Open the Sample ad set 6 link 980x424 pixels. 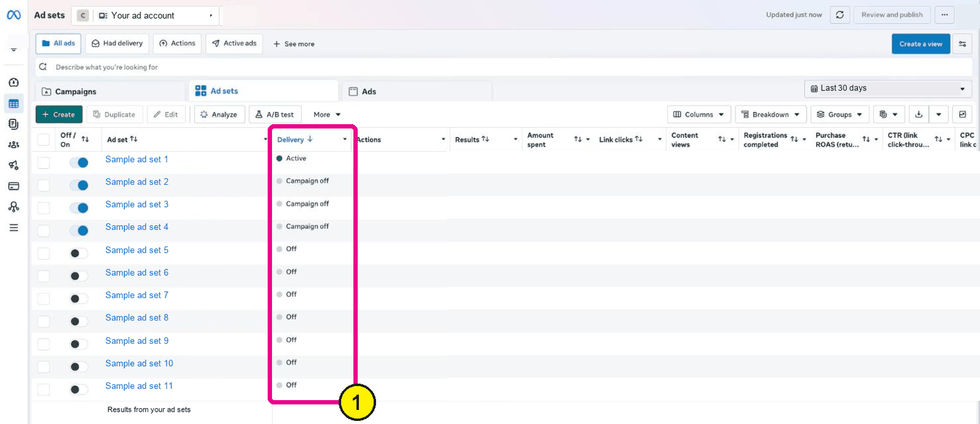(x=137, y=273)
